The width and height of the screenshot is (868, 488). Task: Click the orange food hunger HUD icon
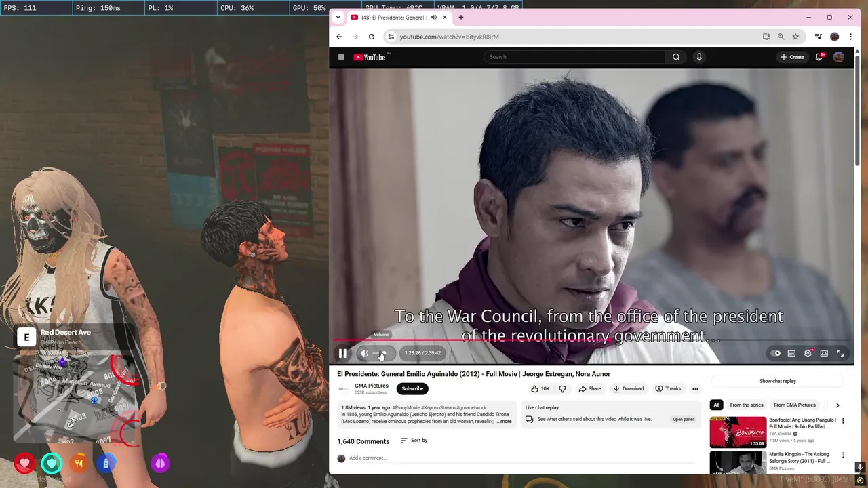click(79, 464)
